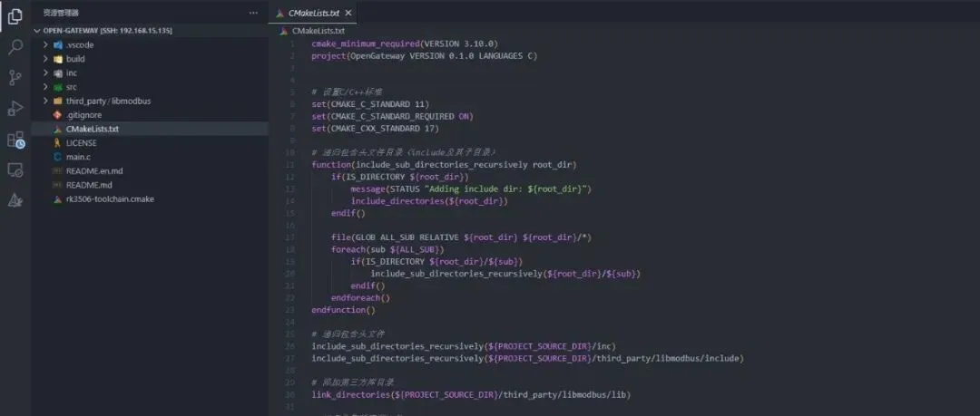Select CMakeLists.txt in the breadcrumb bar
Screen dimensions: 980x416
click(312, 30)
